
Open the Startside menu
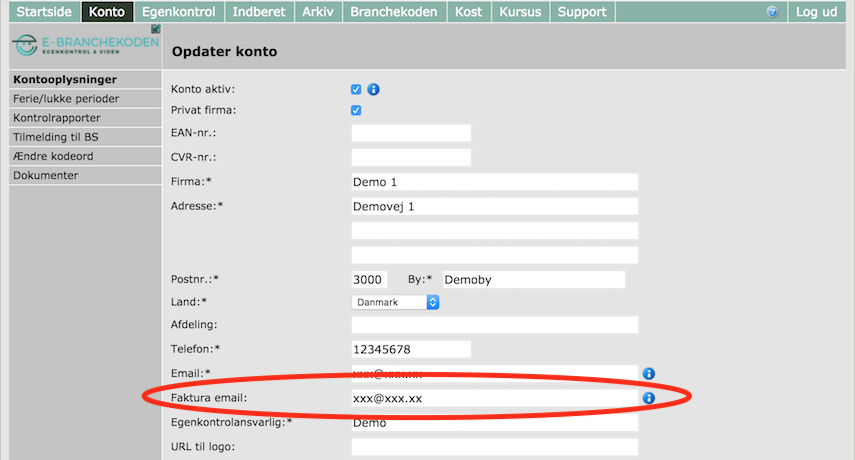coord(44,12)
